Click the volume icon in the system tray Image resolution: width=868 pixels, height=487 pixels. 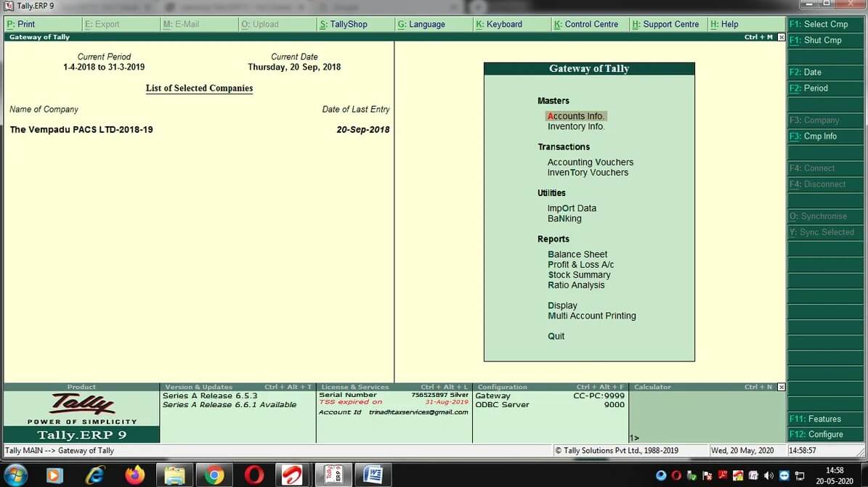[x=768, y=475]
